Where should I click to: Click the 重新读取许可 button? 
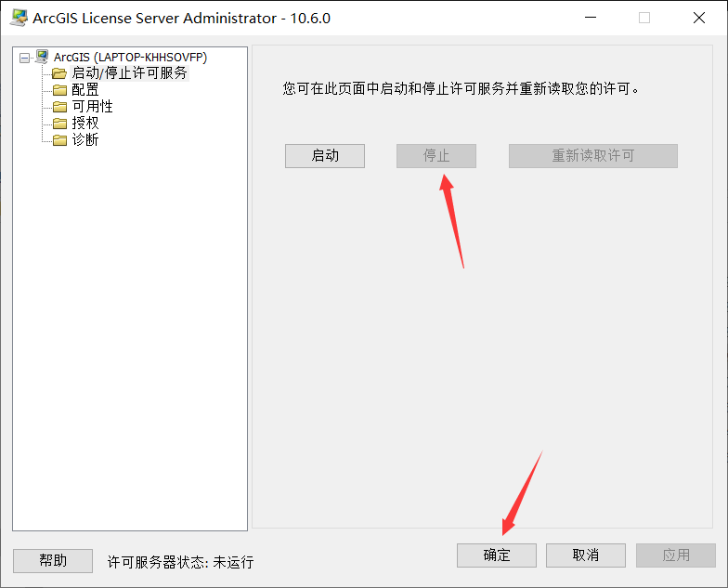(593, 156)
